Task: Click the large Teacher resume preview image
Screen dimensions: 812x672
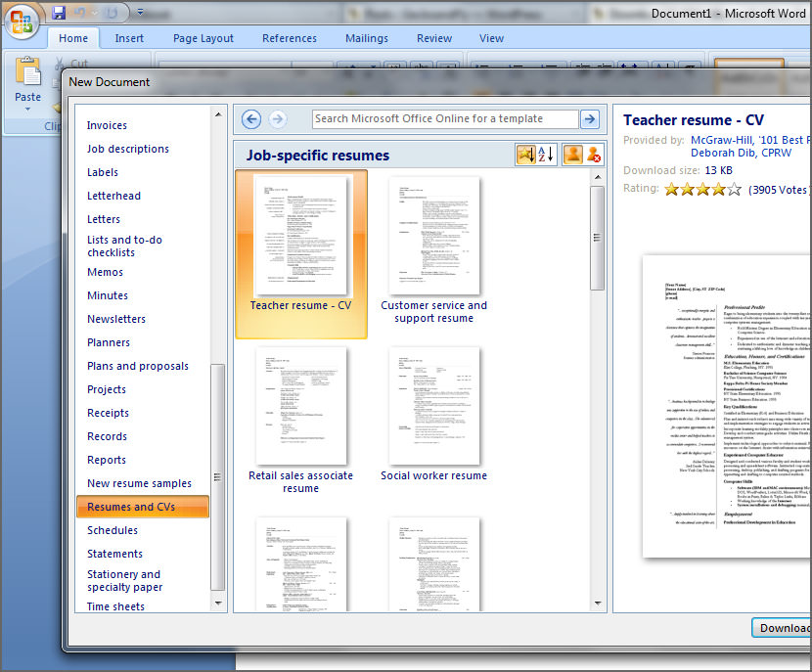Action: [727, 406]
